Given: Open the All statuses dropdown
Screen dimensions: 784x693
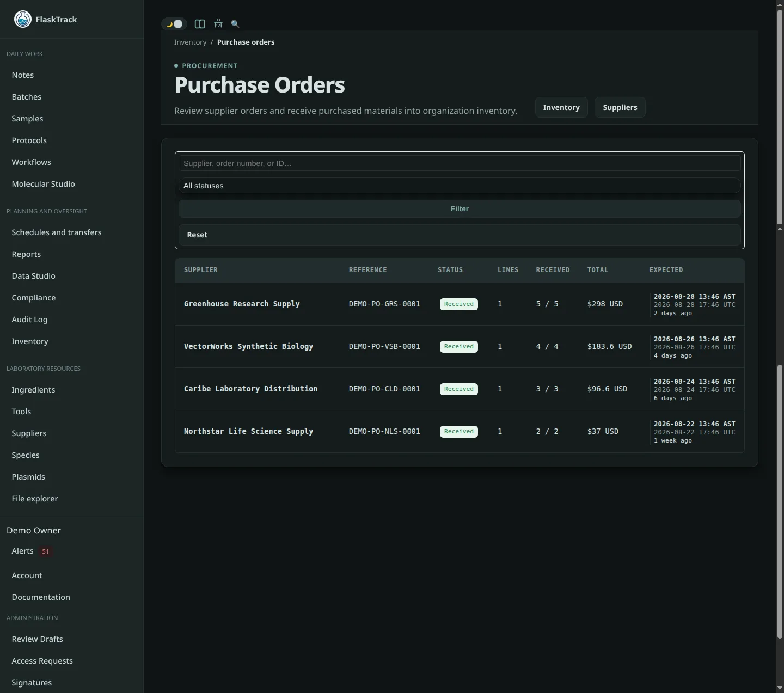Looking at the screenshot, I should click(460, 186).
